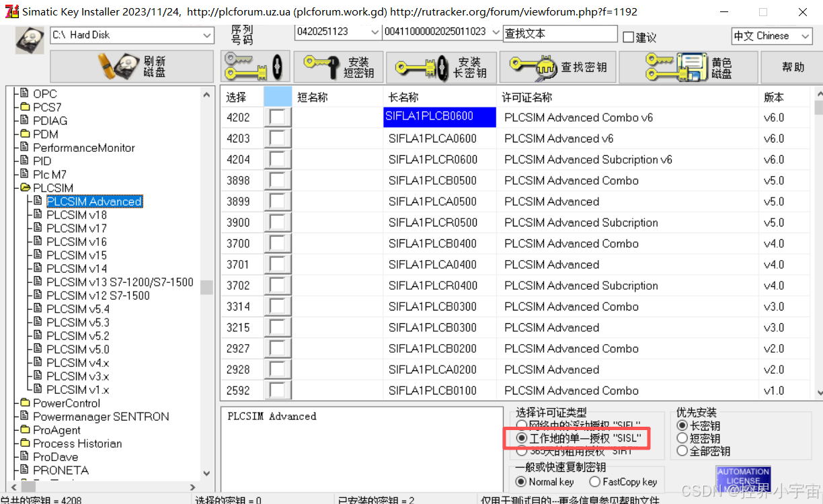Select 全部密钥 all keys priority

pyautogui.click(x=682, y=451)
